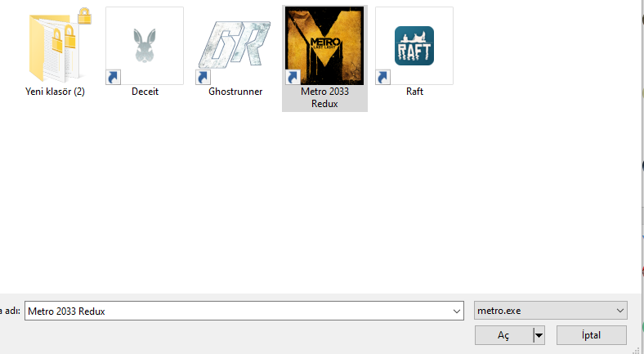Click the Metro 2033 Redux cover thumbnail

(324, 46)
